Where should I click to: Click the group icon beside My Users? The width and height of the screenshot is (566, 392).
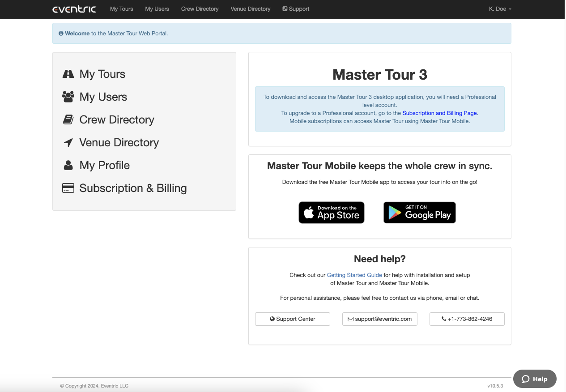pyautogui.click(x=68, y=97)
